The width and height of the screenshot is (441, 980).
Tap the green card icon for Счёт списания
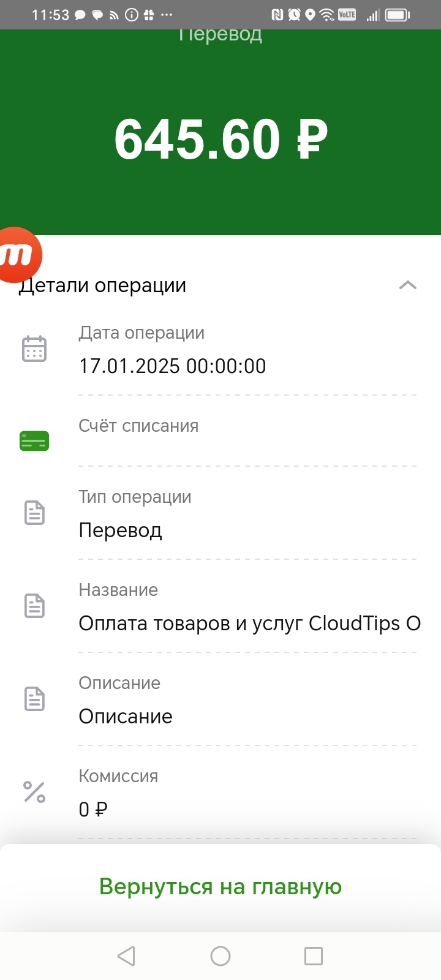(x=34, y=441)
